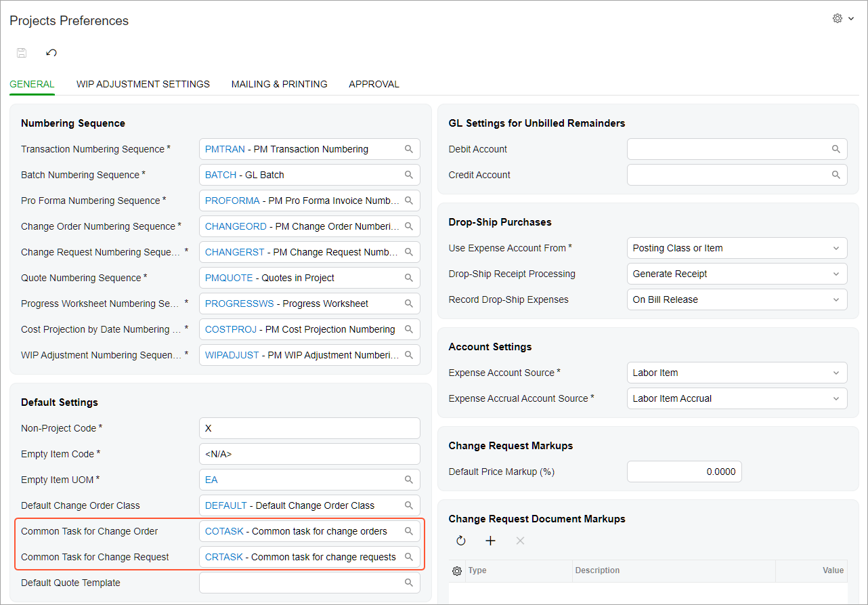
Task: Open lookup for Credit Account
Action: tap(836, 175)
